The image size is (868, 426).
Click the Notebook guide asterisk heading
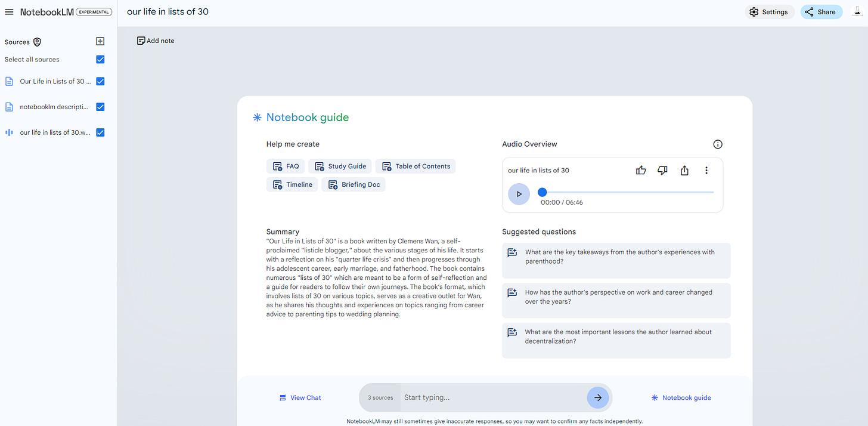click(300, 118)
